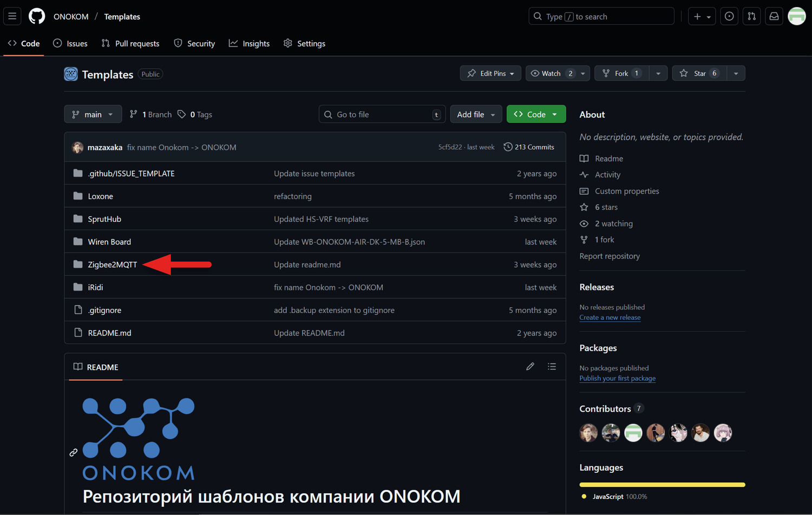Screen dimensions: 812x515
Task: Open the hamburger navigation menu
Action: coord(12,16)
